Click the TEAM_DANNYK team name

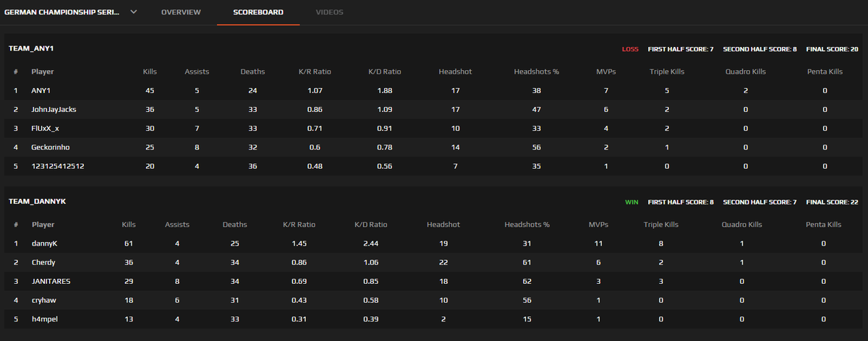[x=37, y=202]
